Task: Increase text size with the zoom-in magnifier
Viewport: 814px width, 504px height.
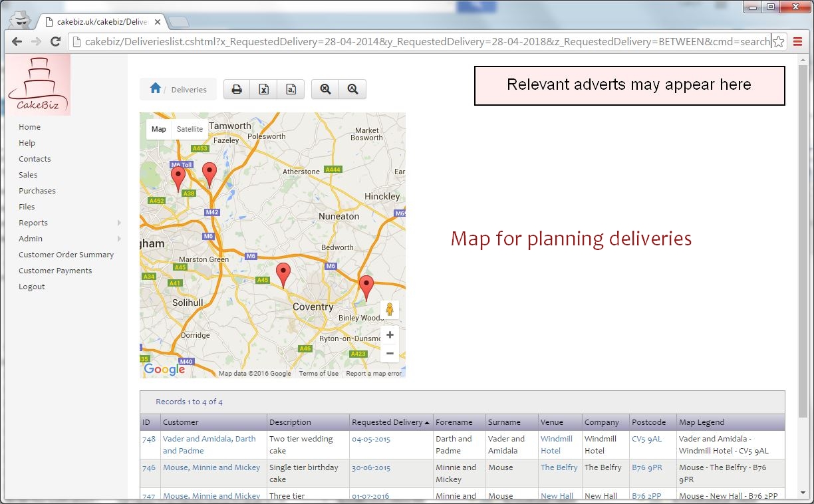Action: pos(353,88)
